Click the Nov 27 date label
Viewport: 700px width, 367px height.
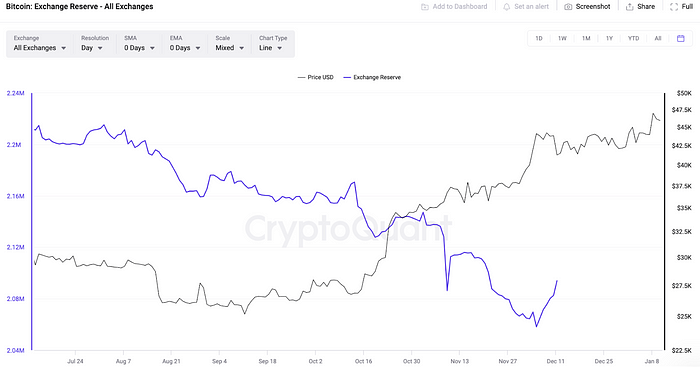508,361
